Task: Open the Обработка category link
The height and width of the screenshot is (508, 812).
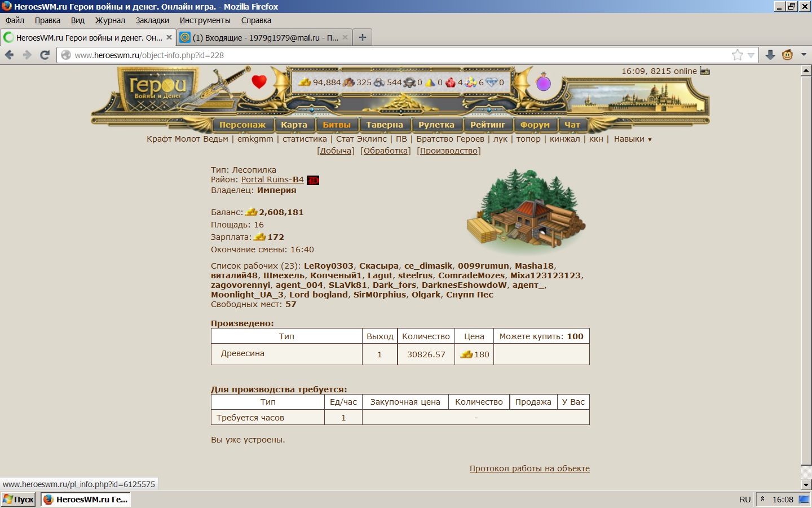Action: (x=386, y=151)
